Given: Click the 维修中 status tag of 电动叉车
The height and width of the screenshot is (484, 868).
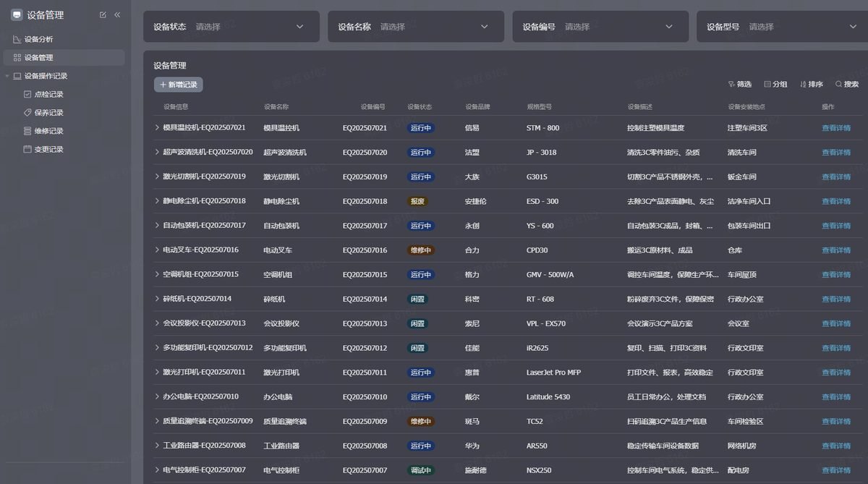Looking at the screenshot, I should tap(421, 250).
